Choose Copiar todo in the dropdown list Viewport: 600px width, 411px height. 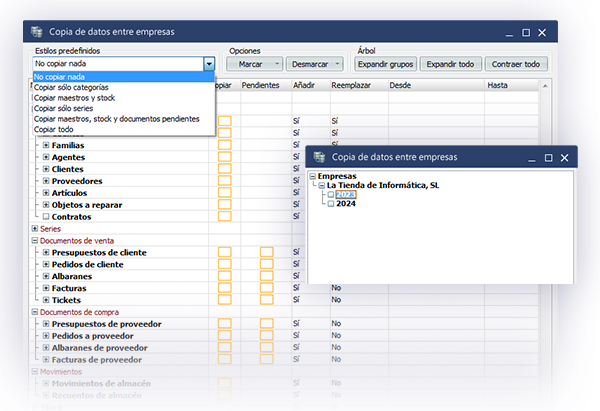point(56,129)
